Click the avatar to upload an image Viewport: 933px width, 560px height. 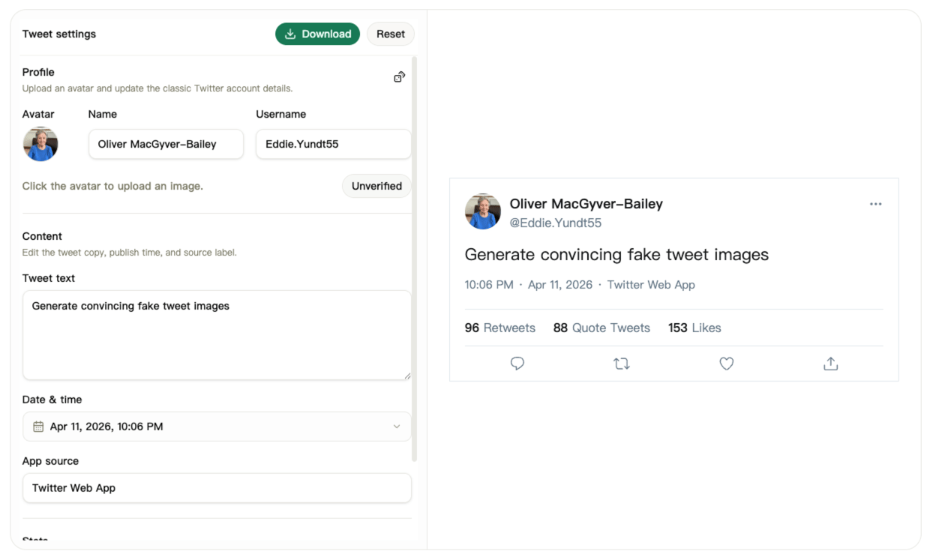[x=40, y=143]
